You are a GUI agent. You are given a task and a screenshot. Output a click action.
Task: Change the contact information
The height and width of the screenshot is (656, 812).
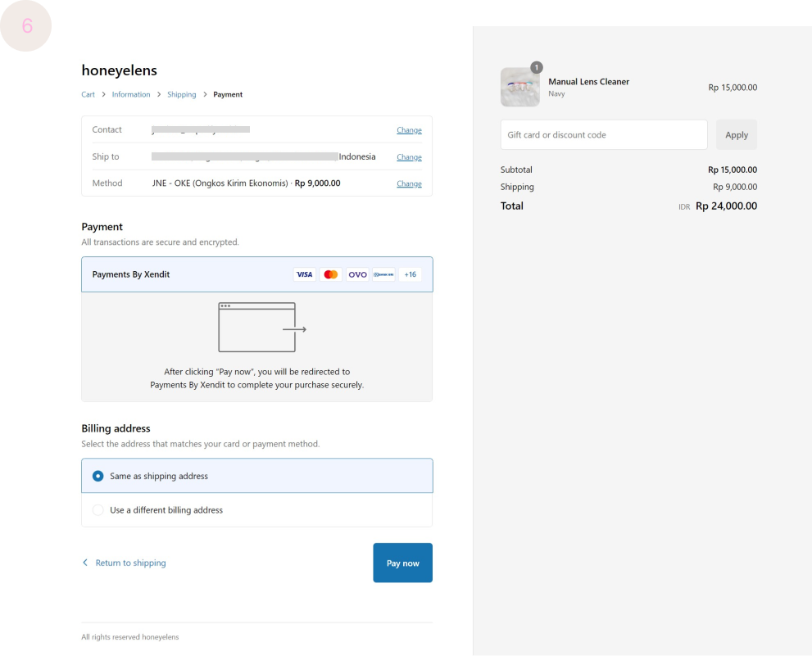409,130
